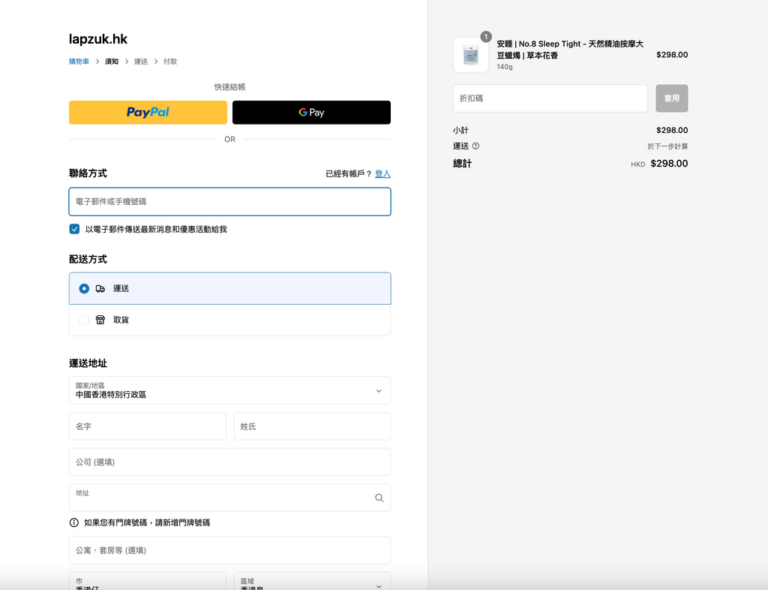
Task: Click the 配送方式 delivery method heading
Action: (x=88, y=259)
